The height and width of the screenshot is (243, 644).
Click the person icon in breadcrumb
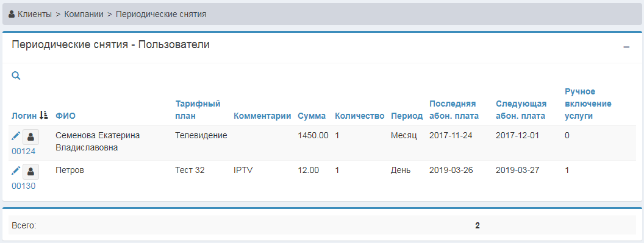pos(12,15)
